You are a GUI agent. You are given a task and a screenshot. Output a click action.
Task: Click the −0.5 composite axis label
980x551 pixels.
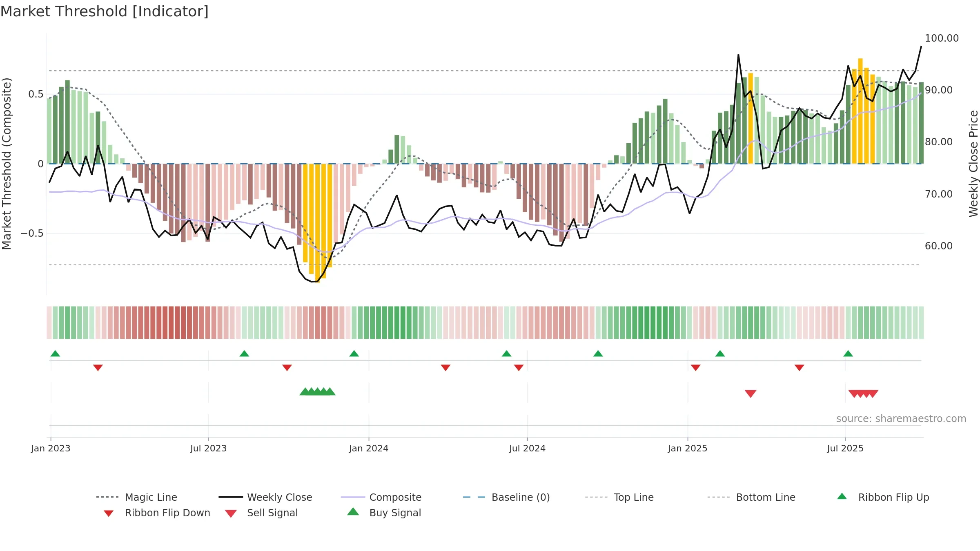pyautogui.click(x=32, y=233)
